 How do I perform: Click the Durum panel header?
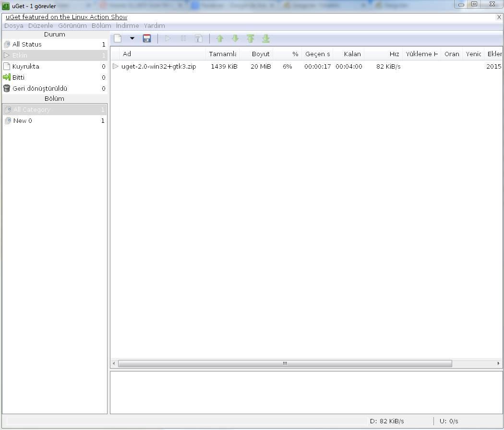tap(55, 35)
